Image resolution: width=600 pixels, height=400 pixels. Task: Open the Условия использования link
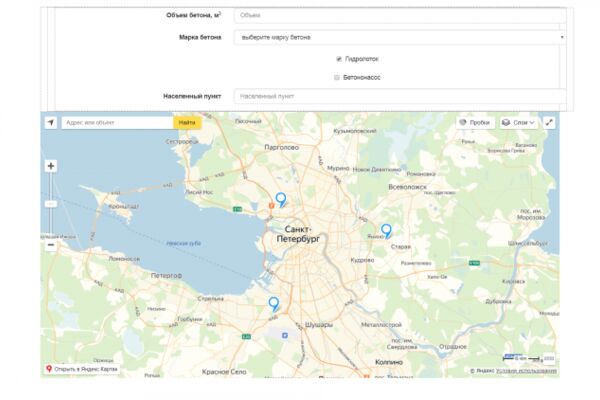click(527, 371)
